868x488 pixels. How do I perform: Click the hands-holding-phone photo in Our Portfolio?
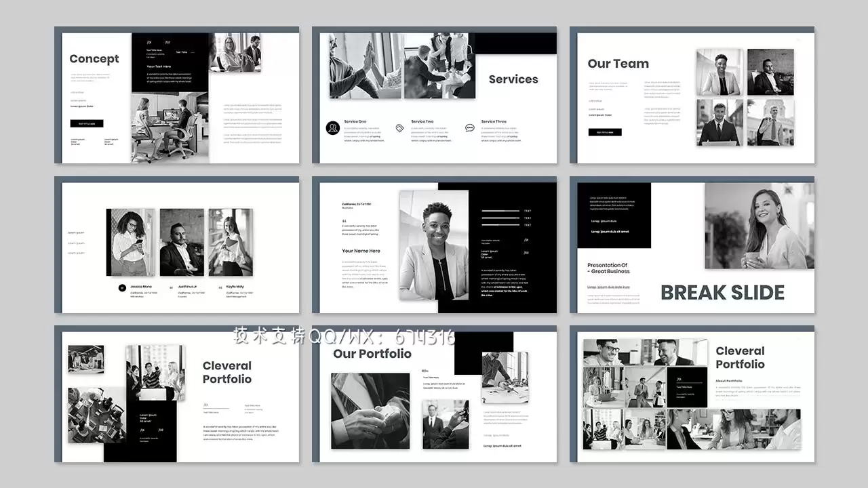click(370, 411)
